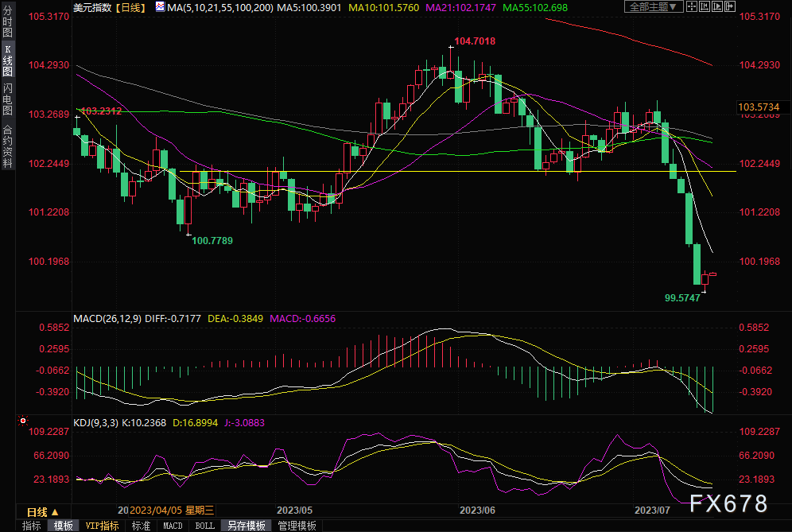Open the VIP指标 tab
This screenshot has height=532, width=792.
click(x=102, y=526)
